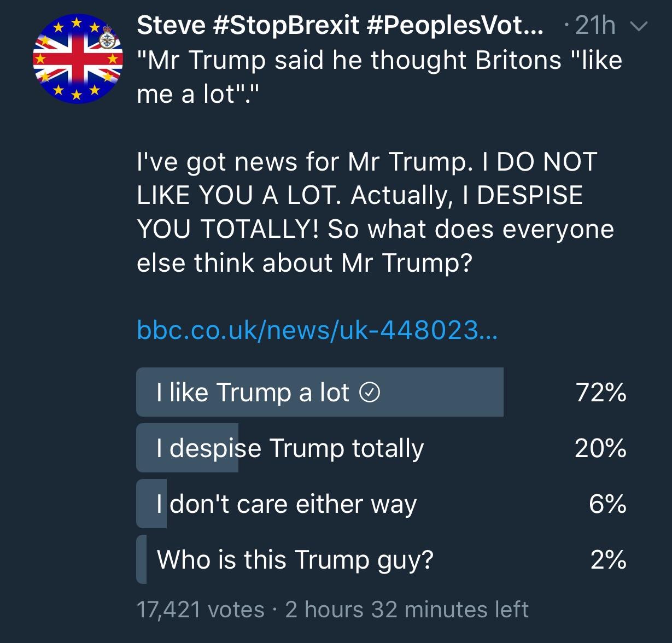Click the "2 hours 32 minutes left" text
Screen dimensions: 672x643
coord(407,609)
